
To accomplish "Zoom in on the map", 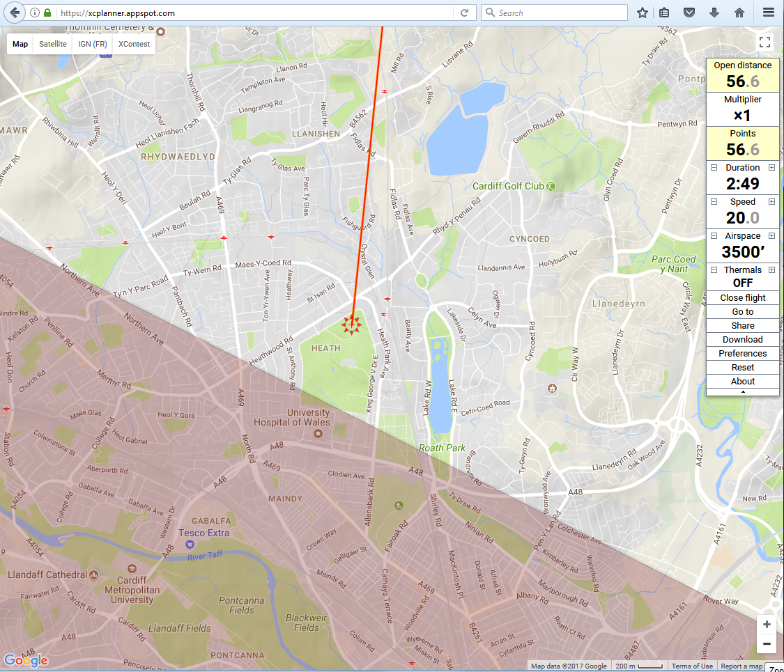I will 767,624.
